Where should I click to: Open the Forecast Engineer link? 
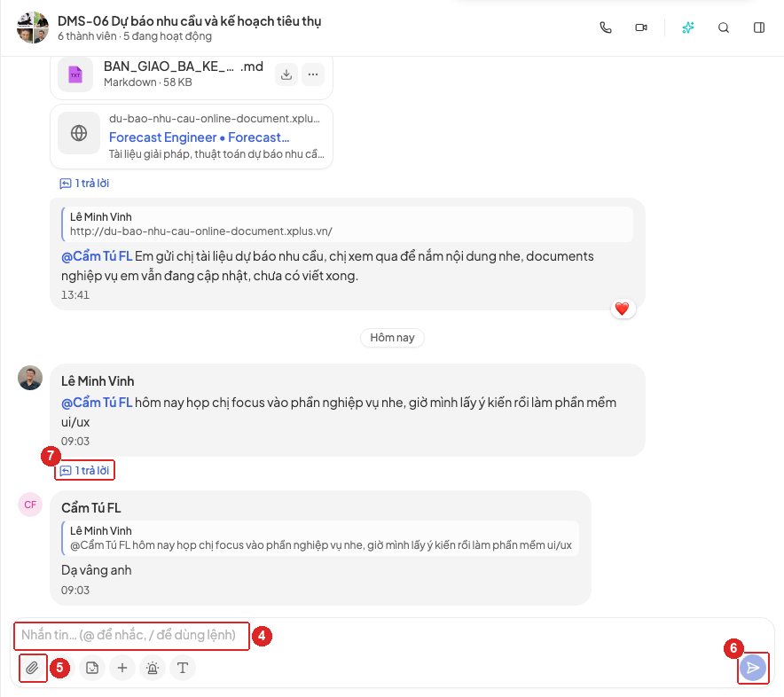[x=199, y=137]
